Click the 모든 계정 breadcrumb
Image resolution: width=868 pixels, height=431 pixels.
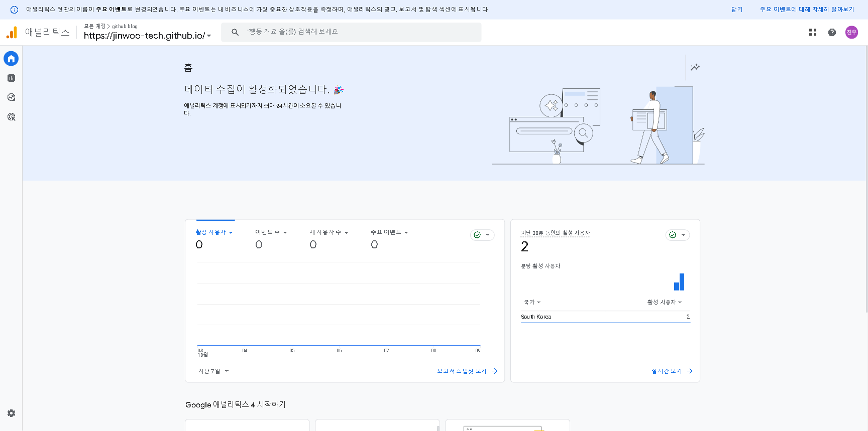pos(94,26)
